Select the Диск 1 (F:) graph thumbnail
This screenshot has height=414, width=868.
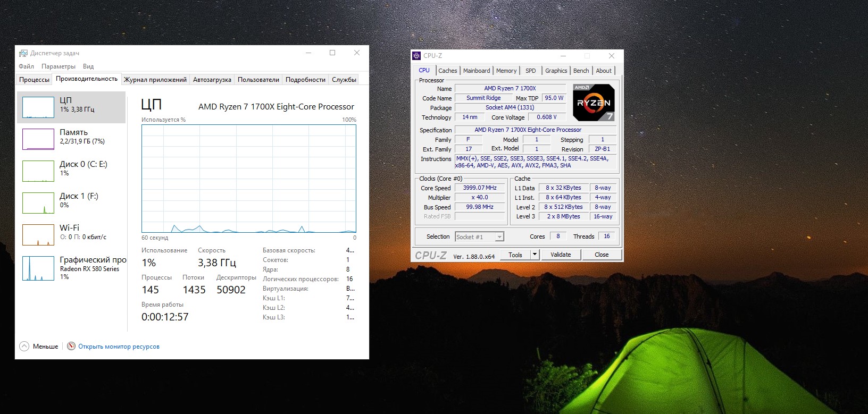coord(38,203)
